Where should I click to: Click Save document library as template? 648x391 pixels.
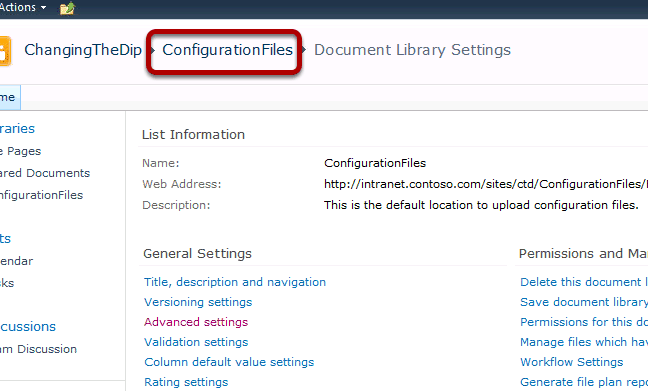584,302
